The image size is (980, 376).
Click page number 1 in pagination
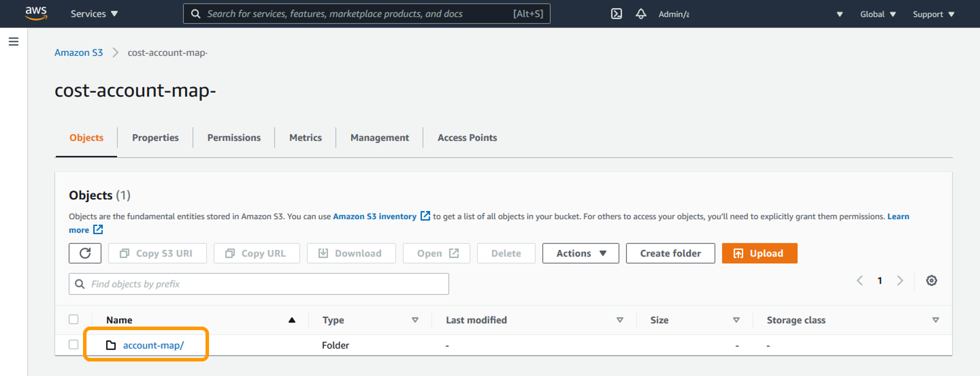[x=880, y=281]
